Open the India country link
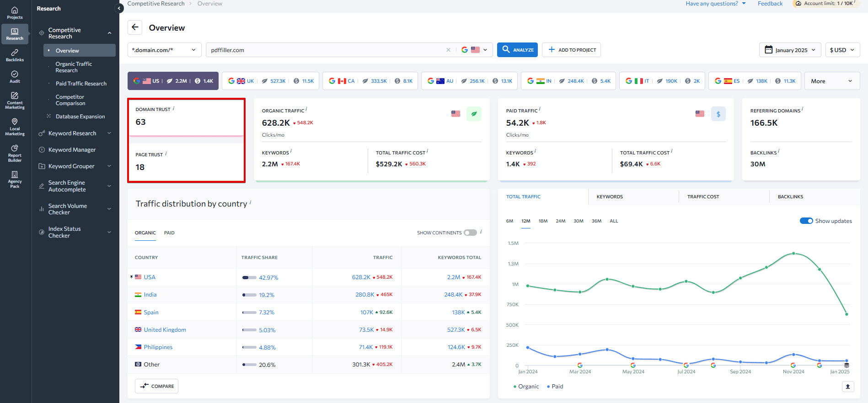868x403 pixels. point(150,295)
